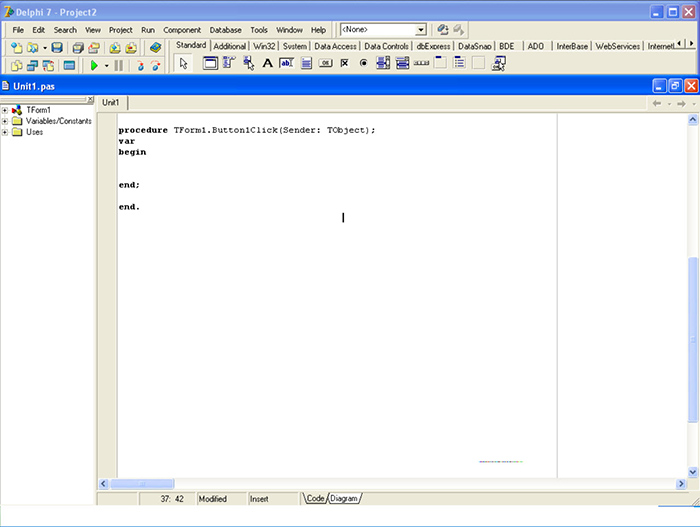Select the GroupBox component icon
This screenshot has width=700, height=527.
point(440,63)
